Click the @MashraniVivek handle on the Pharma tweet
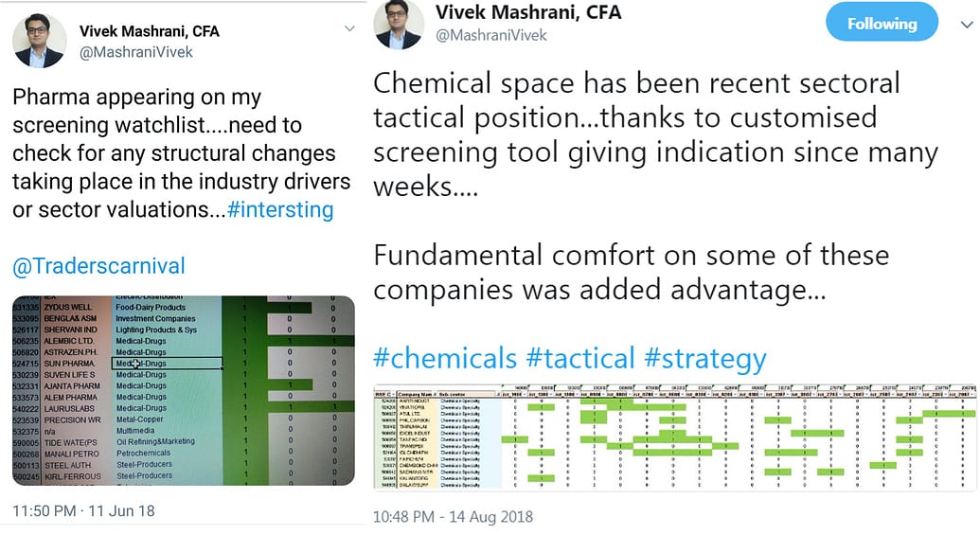This screenshot has height=535, width=980. pyautogui.click(x=136, y=52)
